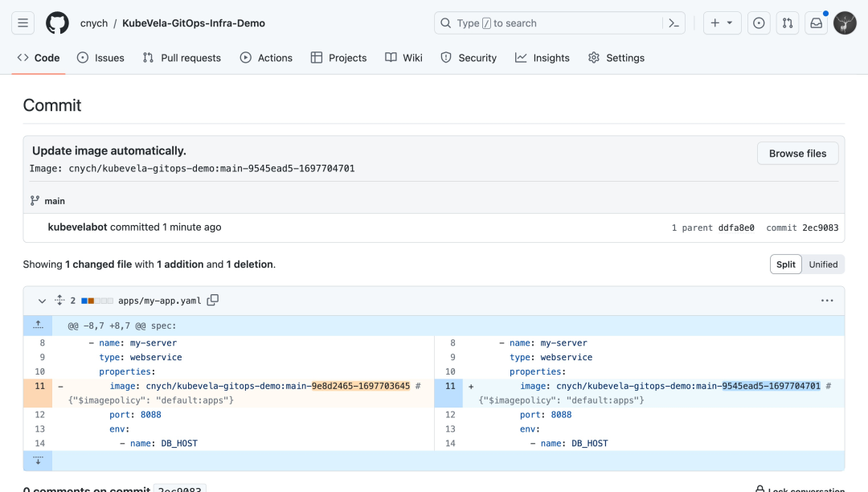Open the hamburger navigation menu
Screen dimensions: 868x492
(x=23, y=23)
